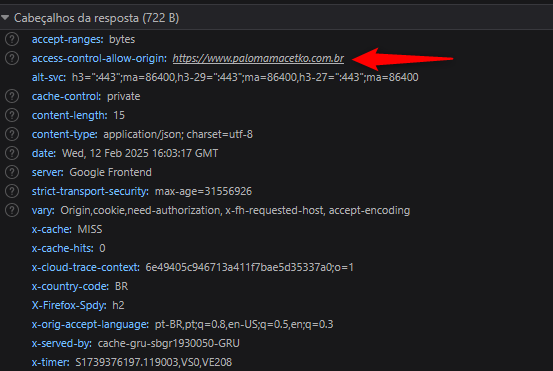Select the alt-svc h3 value text
553x371 pixels.
click(245, 78)
